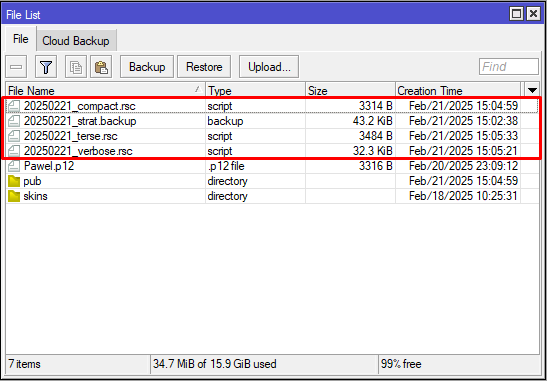Open the columns dropdown arrow
Image resolution: width=547 pixels, height=381 pixels.
[x=532, y=91]
